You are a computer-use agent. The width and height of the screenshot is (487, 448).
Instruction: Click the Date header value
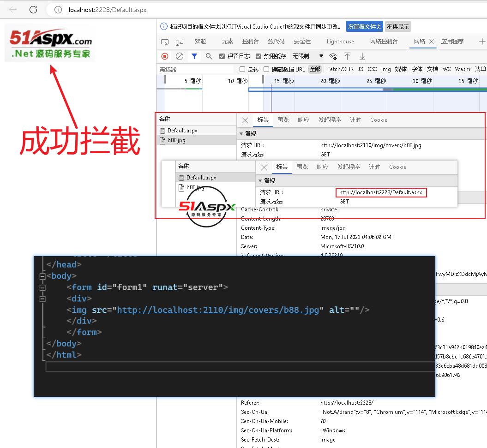coord(357,237)
